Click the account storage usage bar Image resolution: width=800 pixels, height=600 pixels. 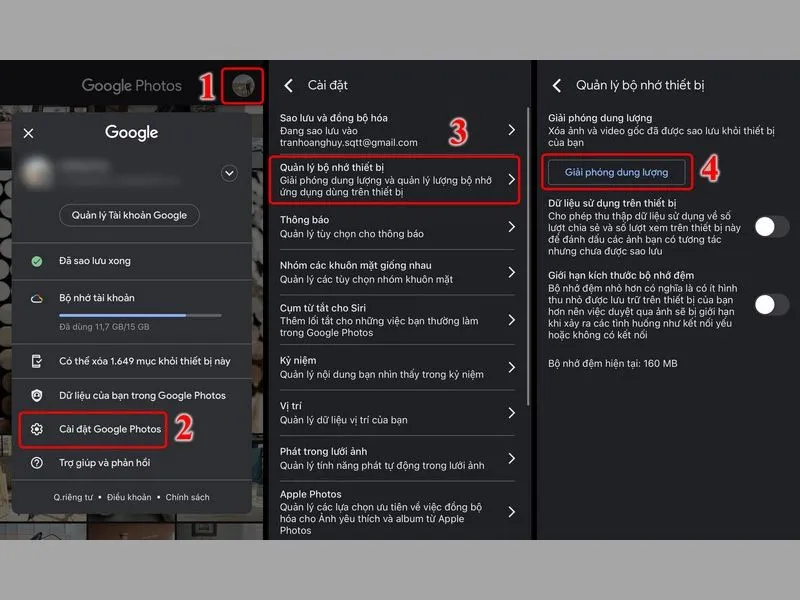(x=140, y=316)
